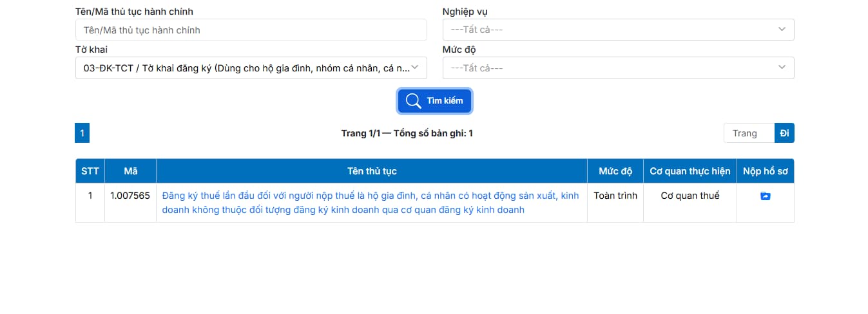Click the Tìm kiếm search button
The width and height of the screenshot is (868, 314).
point(435,101)
